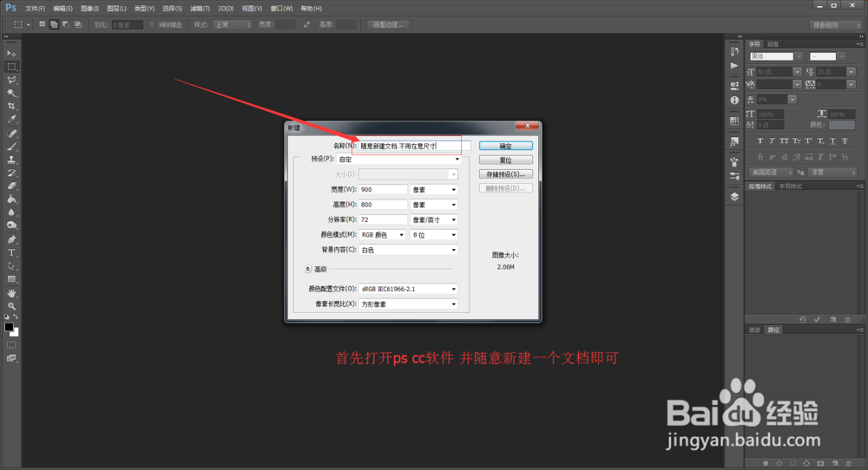Select the Hand tool
Screen dimensions: 868x470
click(11, 293)
